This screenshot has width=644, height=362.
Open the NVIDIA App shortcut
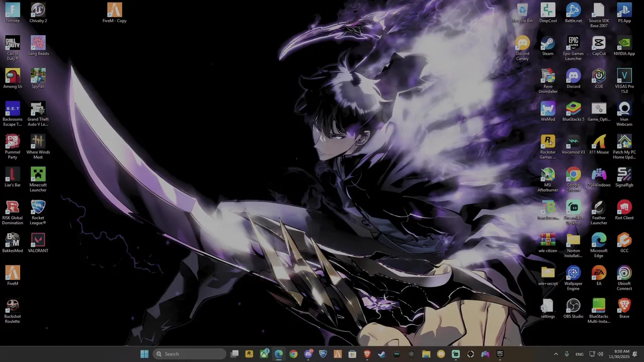tap(624, 46)
